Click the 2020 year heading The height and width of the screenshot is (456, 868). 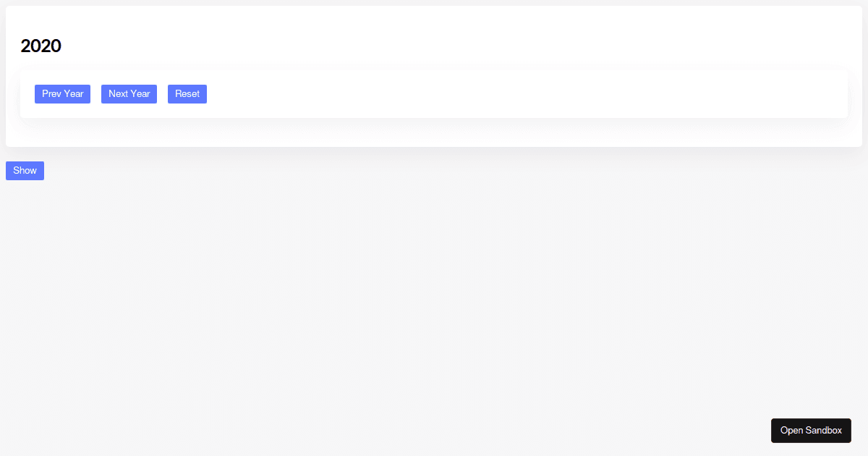(41, 46)
